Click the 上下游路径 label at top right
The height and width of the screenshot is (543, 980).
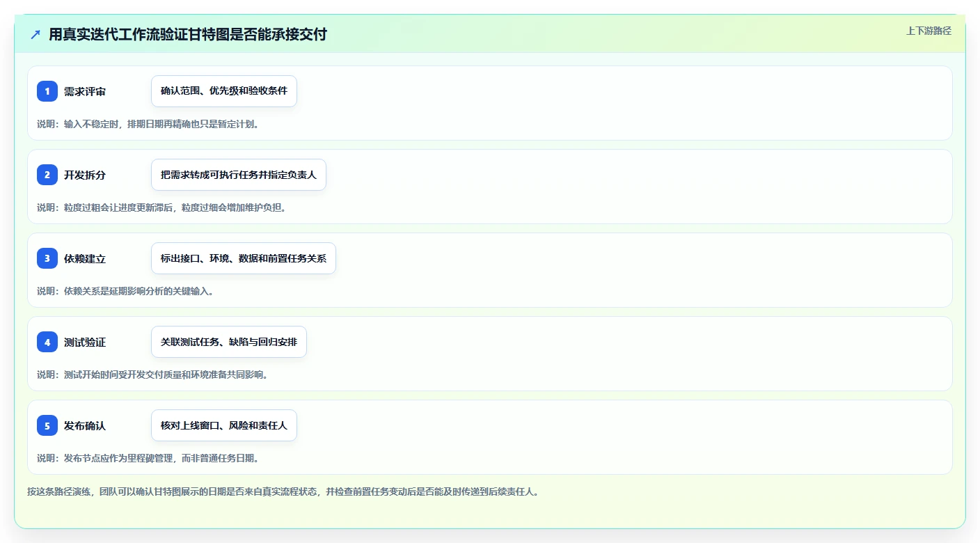pos(928,31)
